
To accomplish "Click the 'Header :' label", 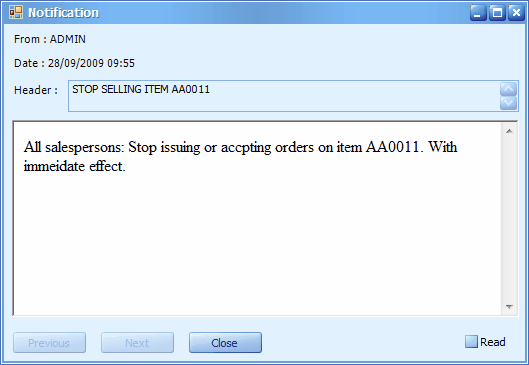I will pos(36,90).
